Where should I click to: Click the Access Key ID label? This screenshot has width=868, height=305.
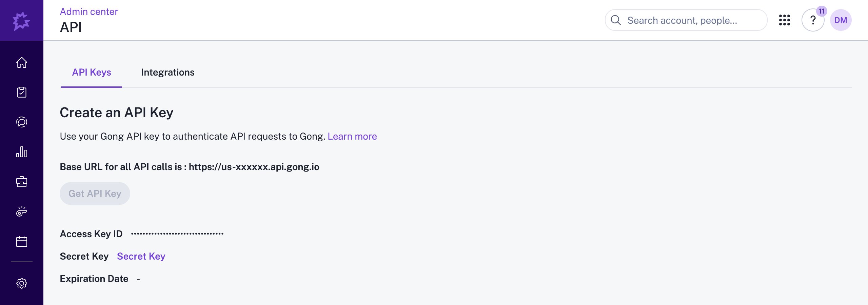click(x=91, y=234)
